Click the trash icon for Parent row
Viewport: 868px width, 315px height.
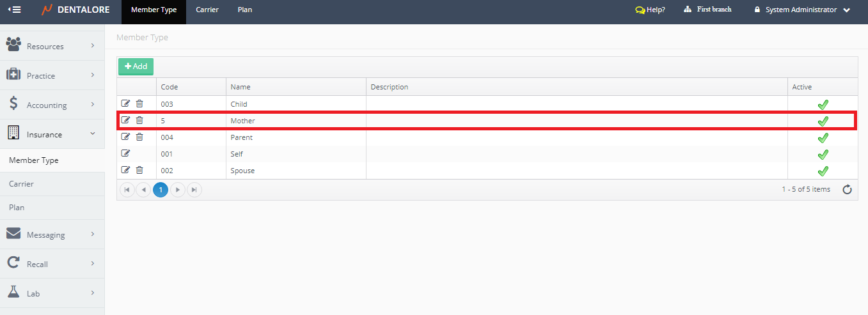pyautogui.click(x=139, y=137)
